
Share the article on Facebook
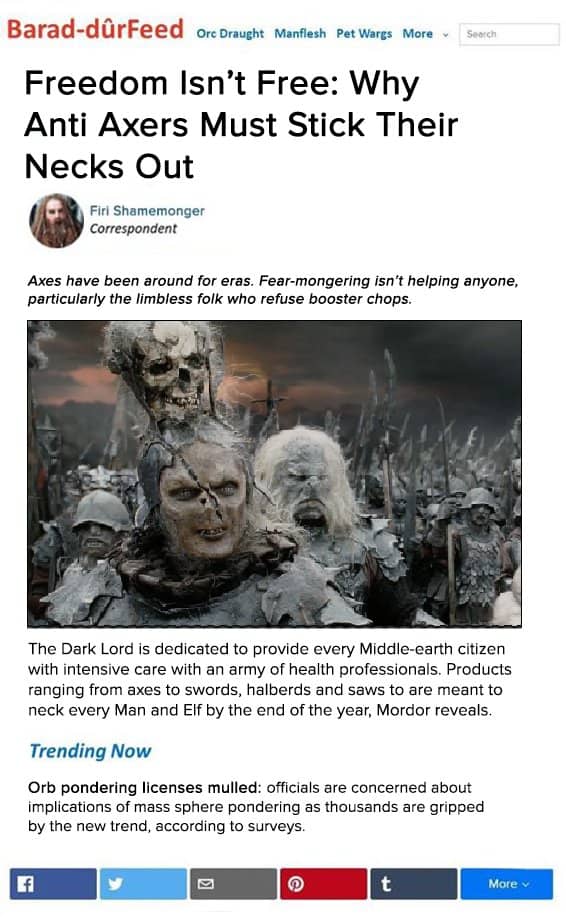click(53, 883)
